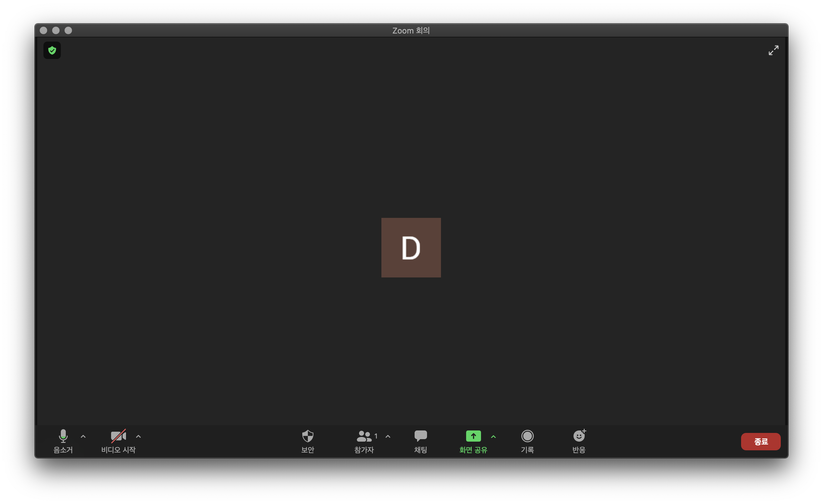Enter full screen with the arrows icon

773,51
